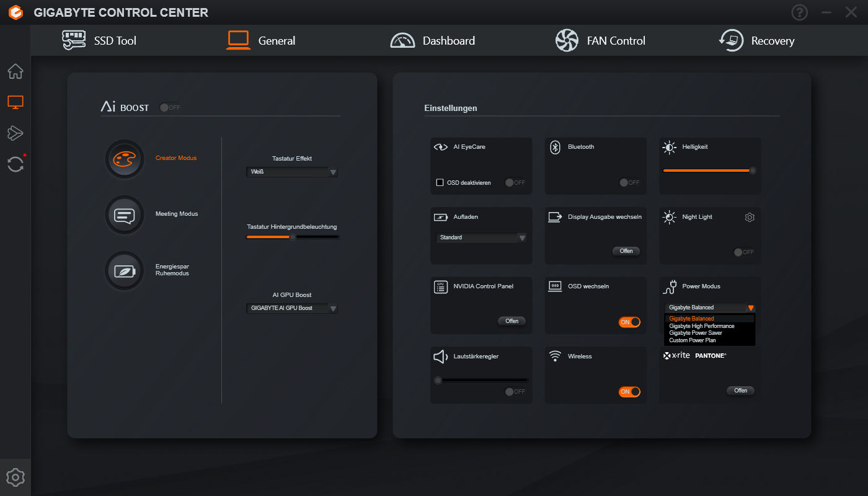Viewport: 868px width, 496px height.
Task: Click the Bluetooth icon
Action: click(x=556, y=147)
